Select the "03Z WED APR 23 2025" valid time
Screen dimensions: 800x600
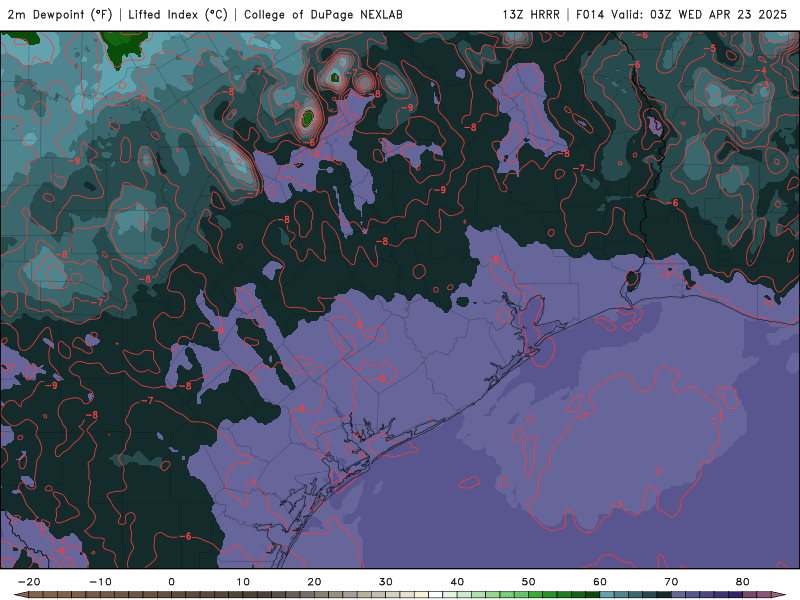pyautogui.click(x=718, y=15)
